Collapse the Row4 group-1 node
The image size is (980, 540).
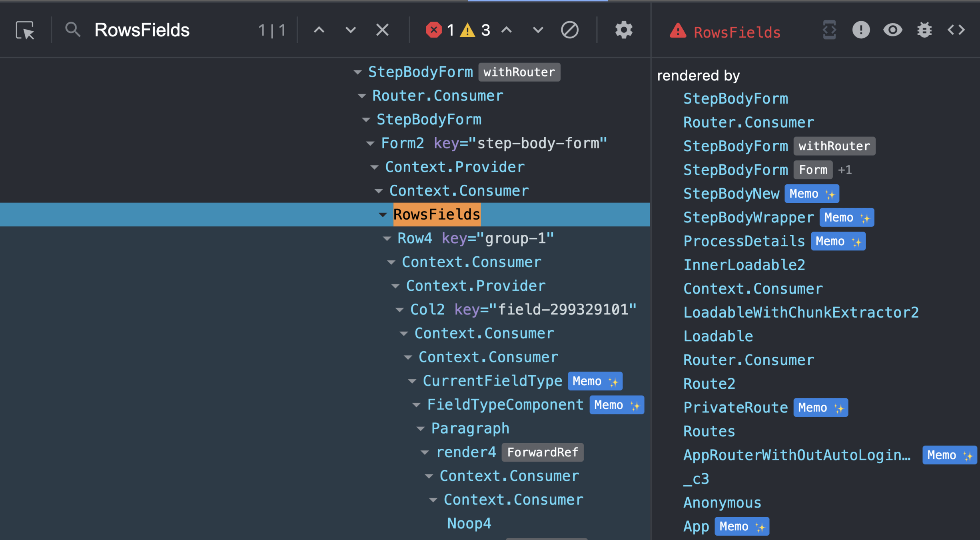pos(387,239)
